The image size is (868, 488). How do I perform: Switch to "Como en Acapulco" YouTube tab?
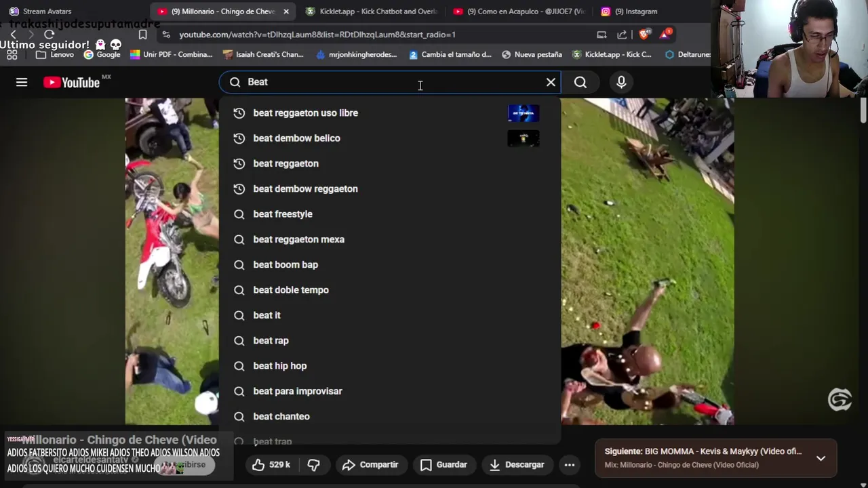519,12
